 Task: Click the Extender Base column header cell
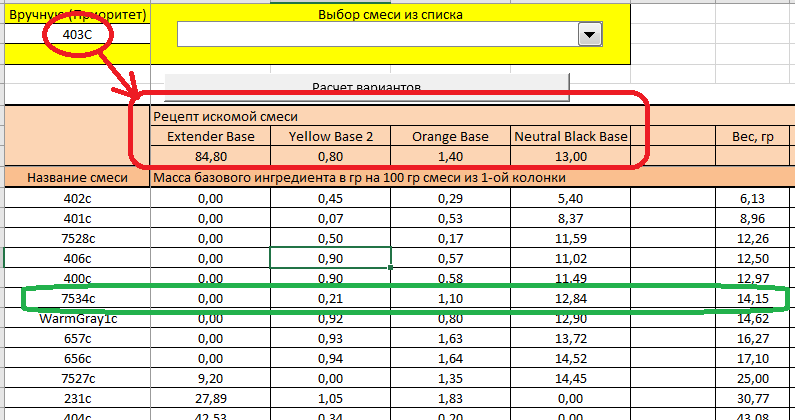tap(210, 136)
